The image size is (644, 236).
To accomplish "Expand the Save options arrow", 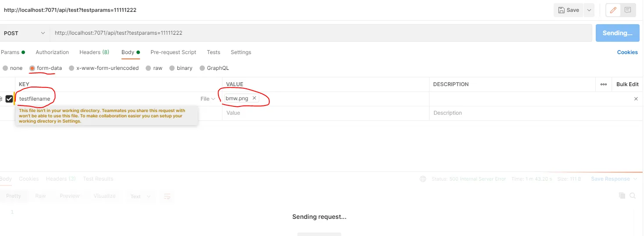I will [x=589, y=10].
